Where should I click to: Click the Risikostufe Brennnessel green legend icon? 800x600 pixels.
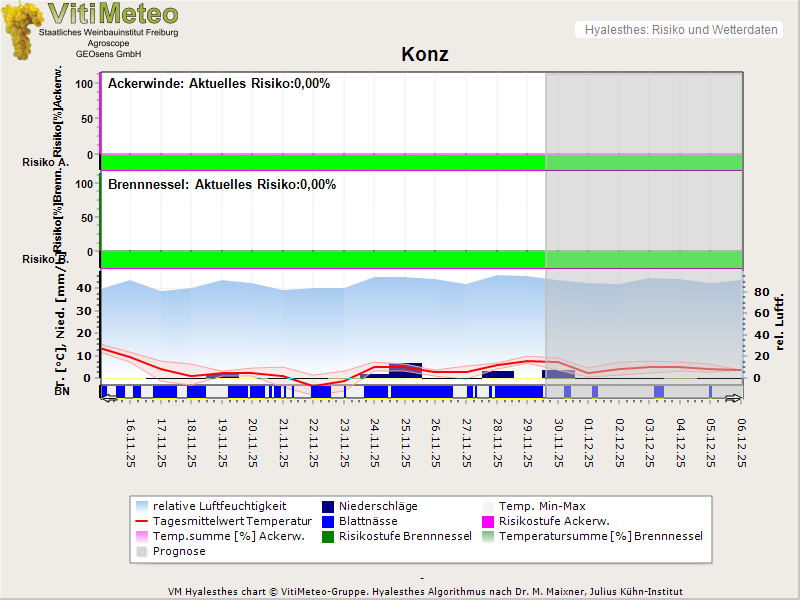tap(328, 537)
